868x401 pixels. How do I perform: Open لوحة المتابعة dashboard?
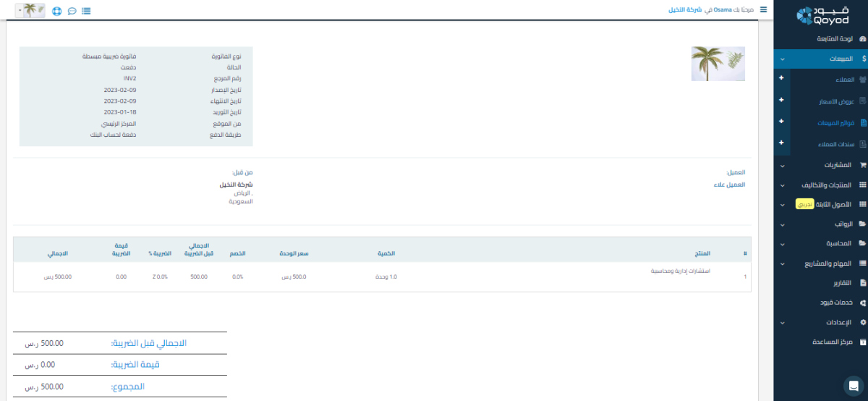point(825,38)
